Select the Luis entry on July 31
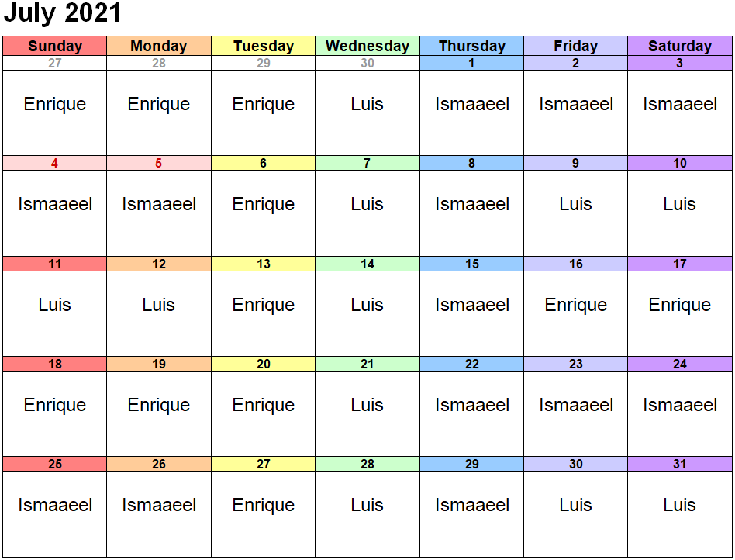Screen dimensions: 735x560 679,506
